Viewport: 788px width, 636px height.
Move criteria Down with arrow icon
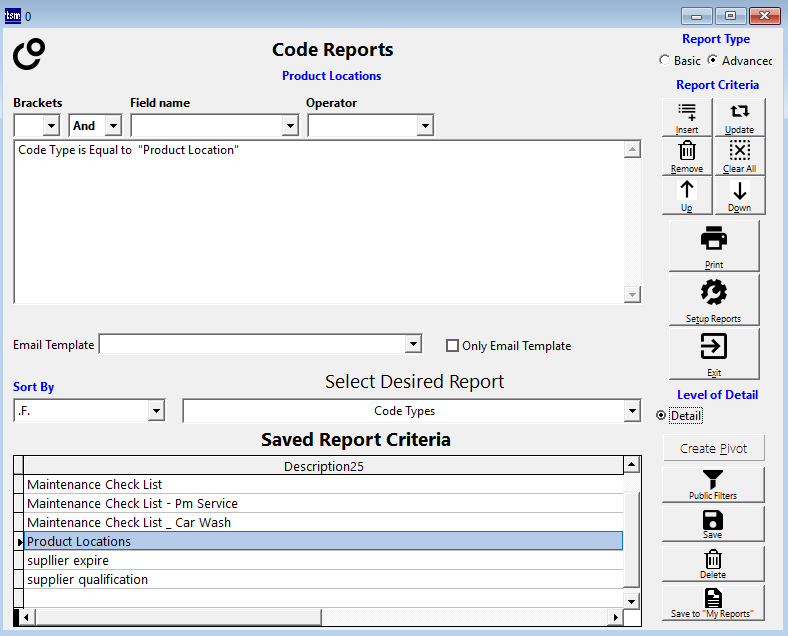click(739, 195)
